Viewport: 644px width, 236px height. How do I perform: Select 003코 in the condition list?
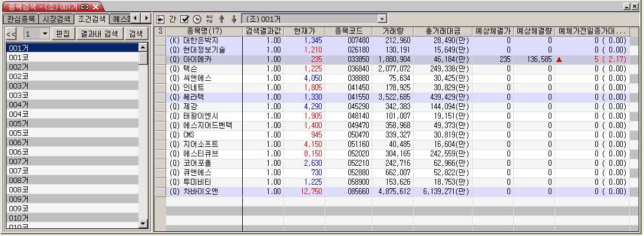coord(72,95)
